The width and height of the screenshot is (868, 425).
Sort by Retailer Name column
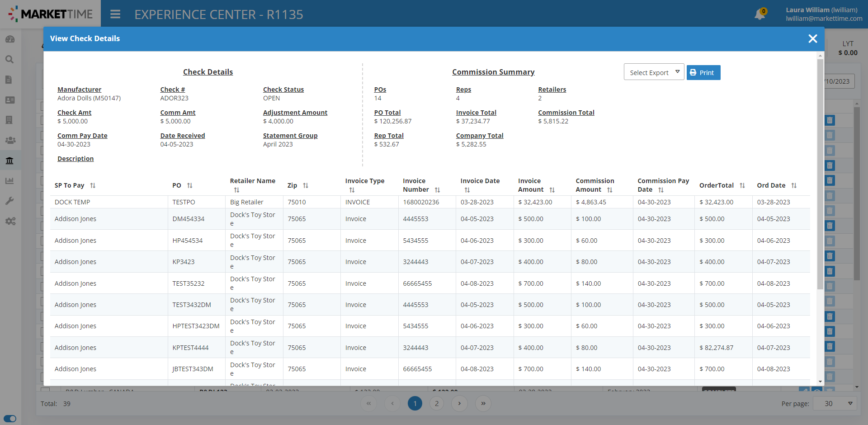236,190
